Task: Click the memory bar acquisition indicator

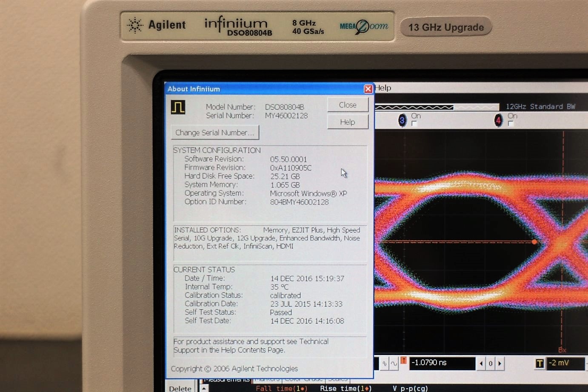Action: [437, 107]
